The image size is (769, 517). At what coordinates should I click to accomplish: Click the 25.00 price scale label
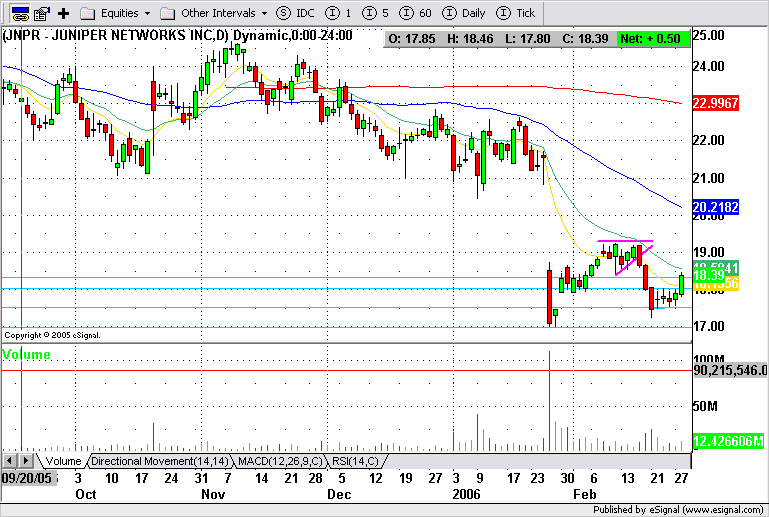[709, 35]
